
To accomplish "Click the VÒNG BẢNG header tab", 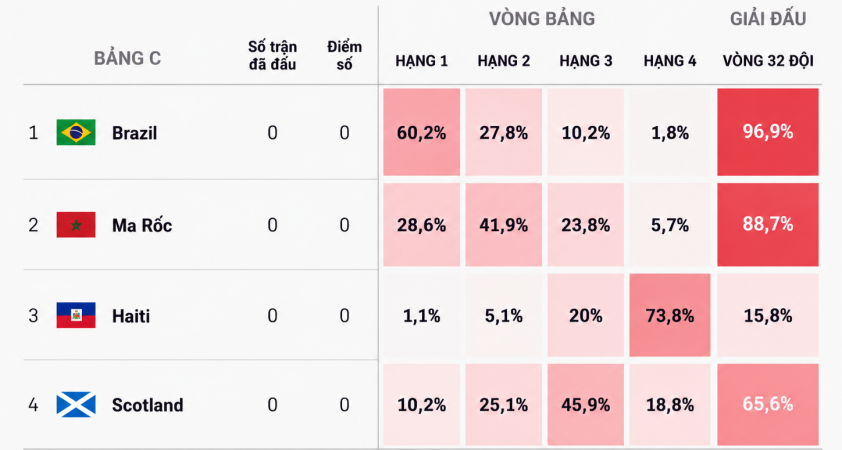I will pyautogui.click(x=542, y=19).
